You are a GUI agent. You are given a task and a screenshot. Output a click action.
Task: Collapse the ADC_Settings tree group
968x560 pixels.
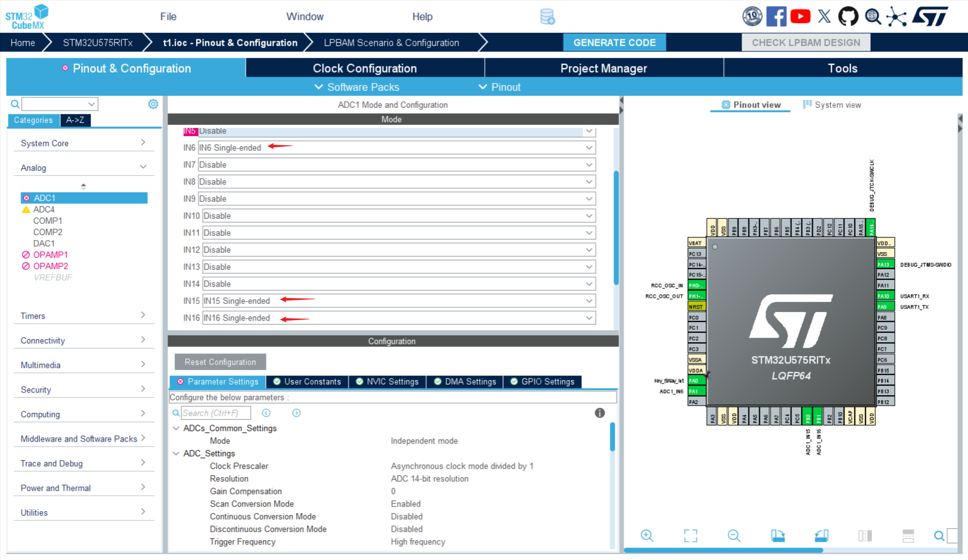click(176, 453)
